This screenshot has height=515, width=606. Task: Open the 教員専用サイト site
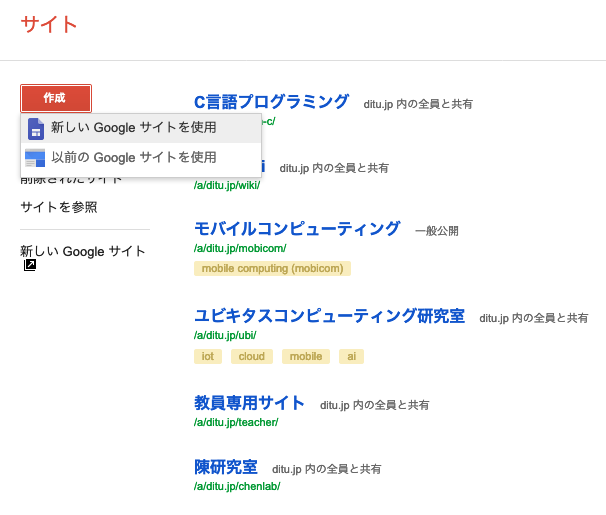click(x=249, y=403)
